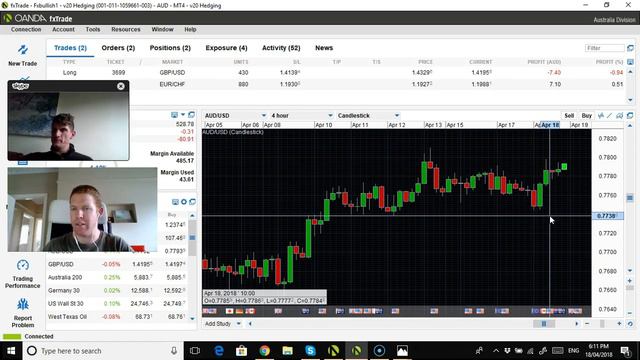Switch to the News tab
The height and width of the screenshot is (360, 640).
pos(324,48)
